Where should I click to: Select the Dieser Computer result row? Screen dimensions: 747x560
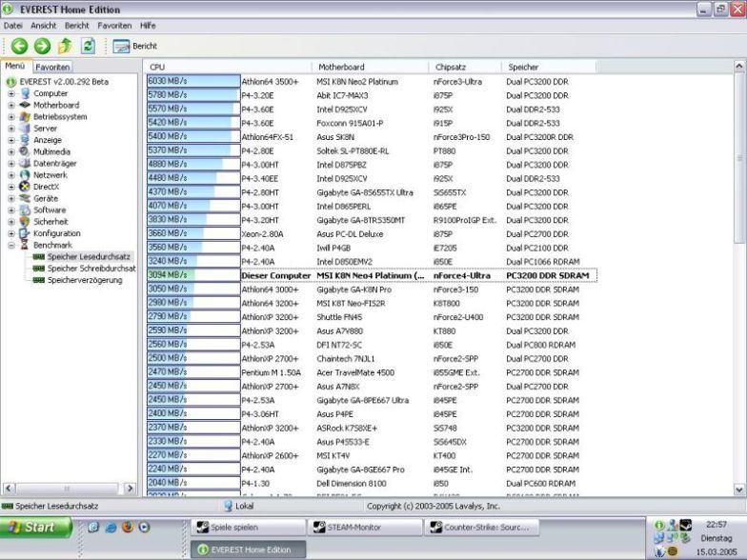372,276
